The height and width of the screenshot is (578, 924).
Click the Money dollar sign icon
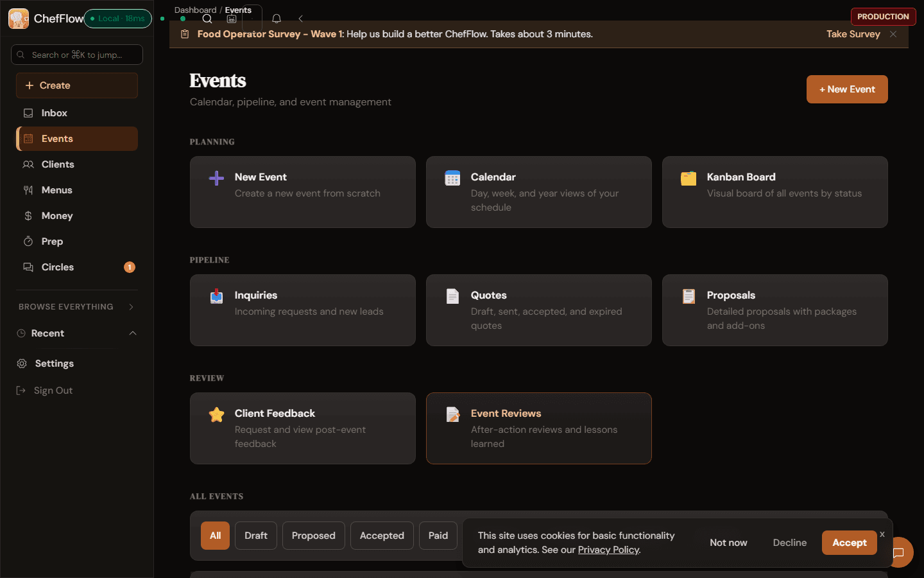click(x=28, y=216)
